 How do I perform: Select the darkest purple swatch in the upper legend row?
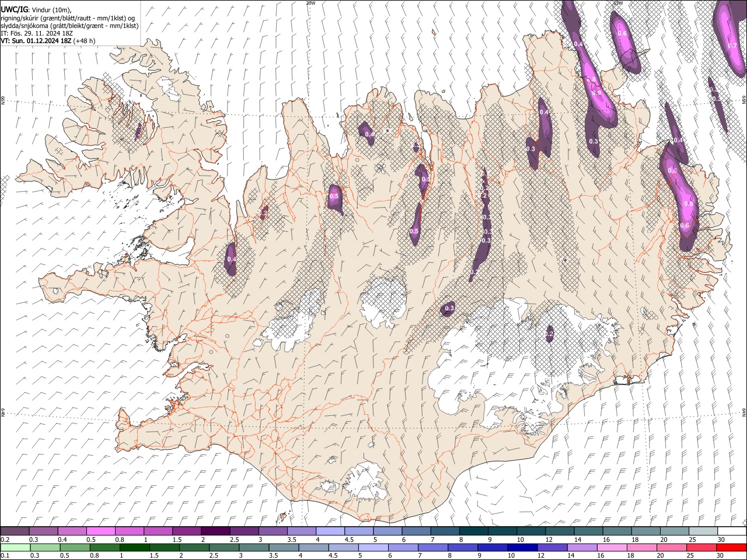pyautogui.click(x=215, y=531)
